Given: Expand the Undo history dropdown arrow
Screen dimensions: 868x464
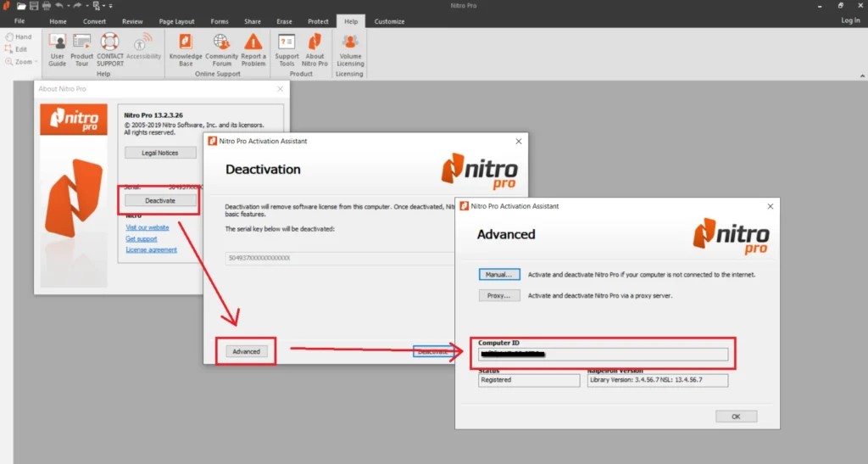Looking at the screenshot, I should (68, 6).
